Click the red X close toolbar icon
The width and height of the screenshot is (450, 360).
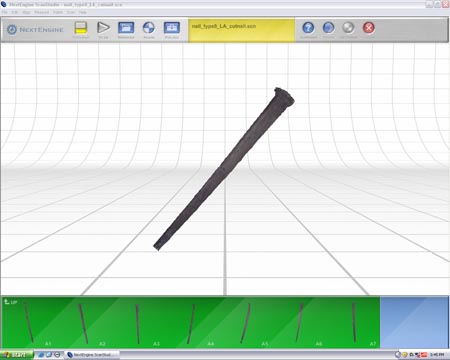(369, 28)
